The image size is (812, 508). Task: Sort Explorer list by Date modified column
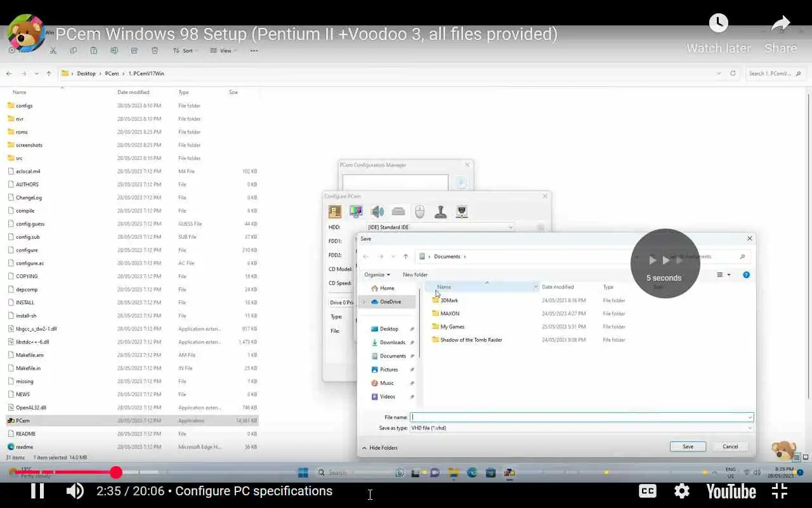(x=133, y=92)
